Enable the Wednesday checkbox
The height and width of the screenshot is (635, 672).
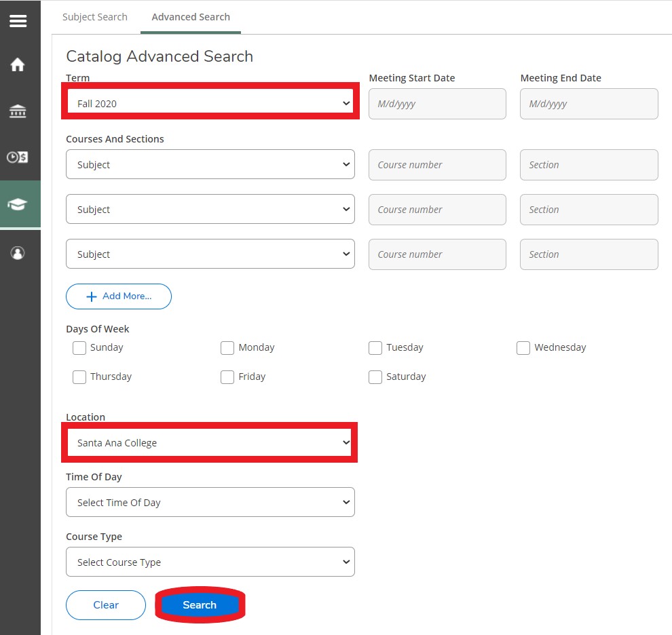pyautogui.click(x=523, y=348)
